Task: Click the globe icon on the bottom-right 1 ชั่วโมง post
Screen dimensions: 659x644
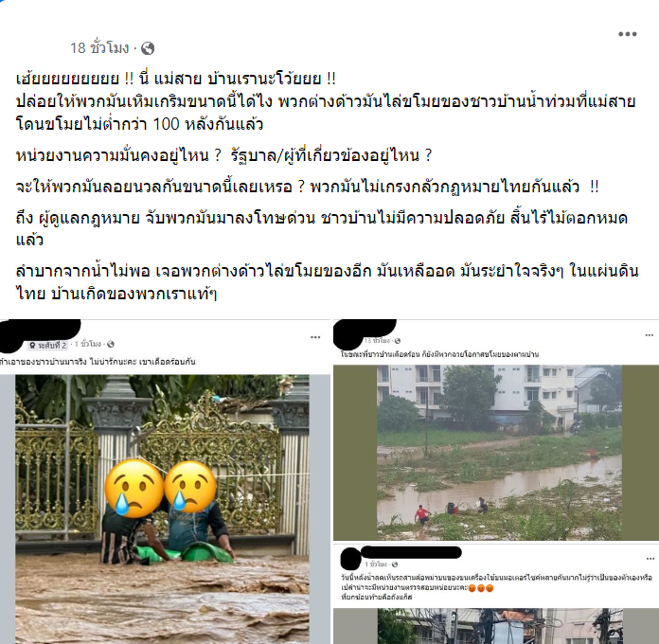Action: [x=394, y=564]
